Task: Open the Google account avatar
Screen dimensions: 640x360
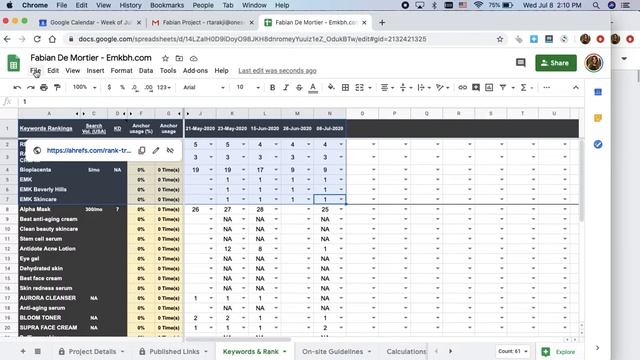Action: click(593, 63)
